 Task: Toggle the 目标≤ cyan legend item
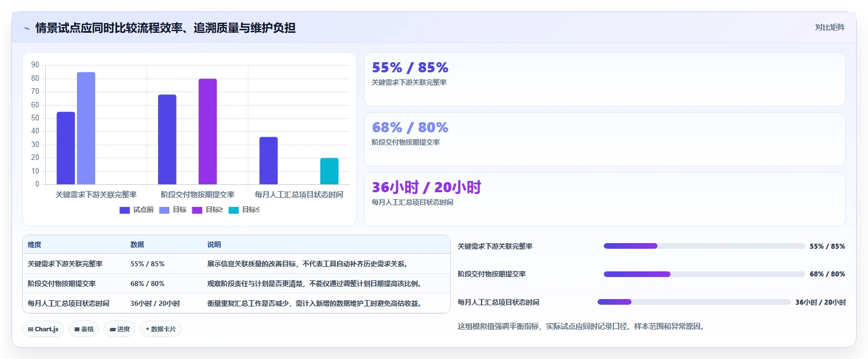(244, 210)
